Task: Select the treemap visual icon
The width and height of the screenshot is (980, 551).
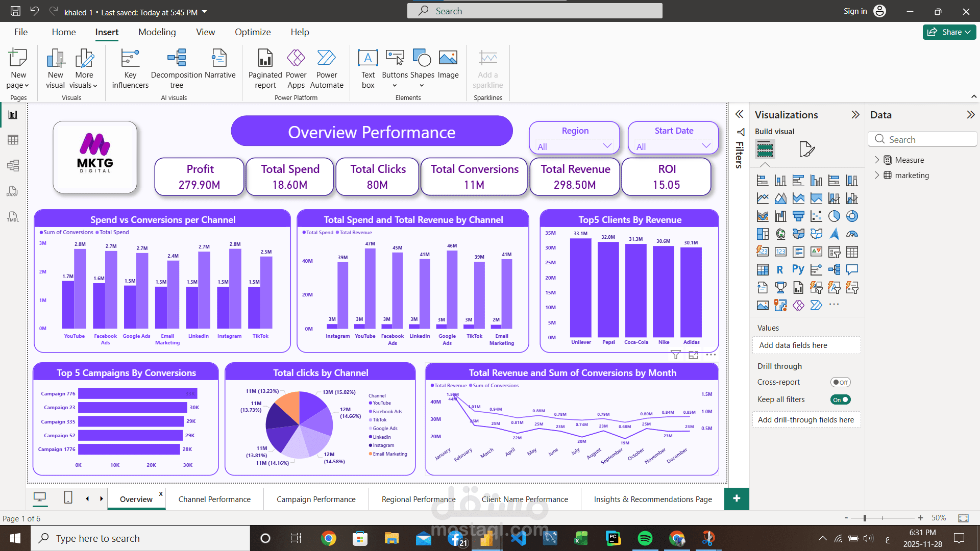Action: click(763, 234)
